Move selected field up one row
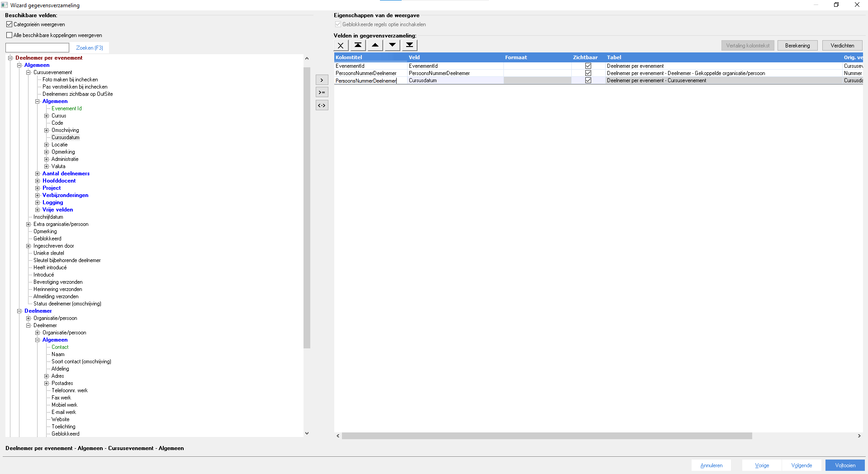 375,45
